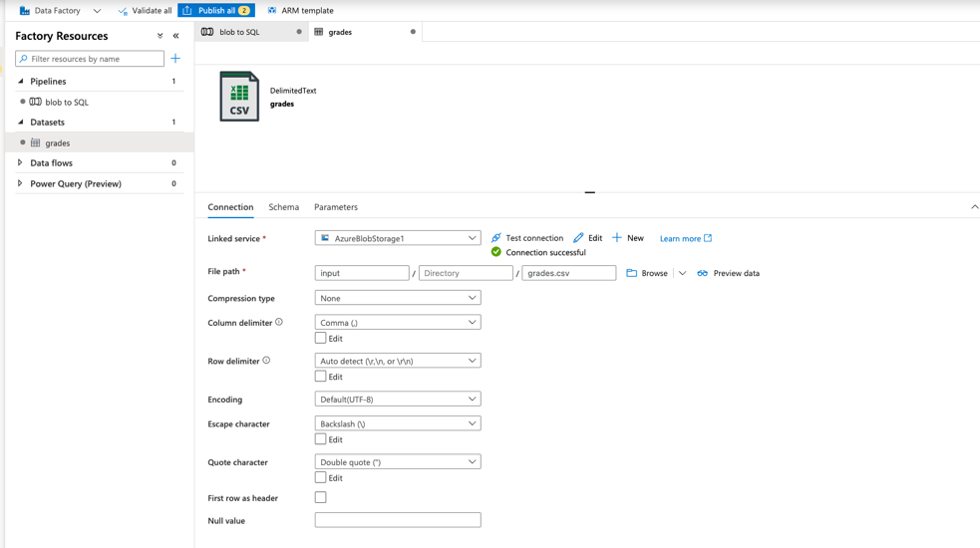
Task: Click the Null value input field
Action: click(x=397, y=520)
